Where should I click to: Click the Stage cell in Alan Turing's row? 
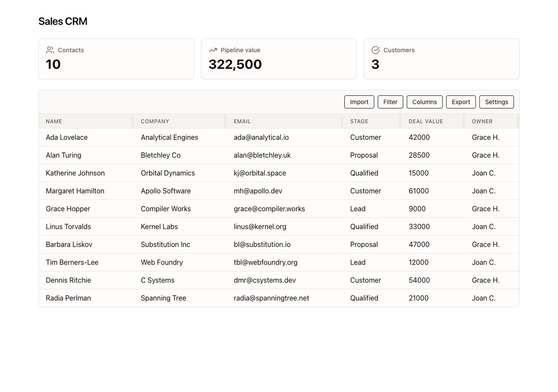372,155
